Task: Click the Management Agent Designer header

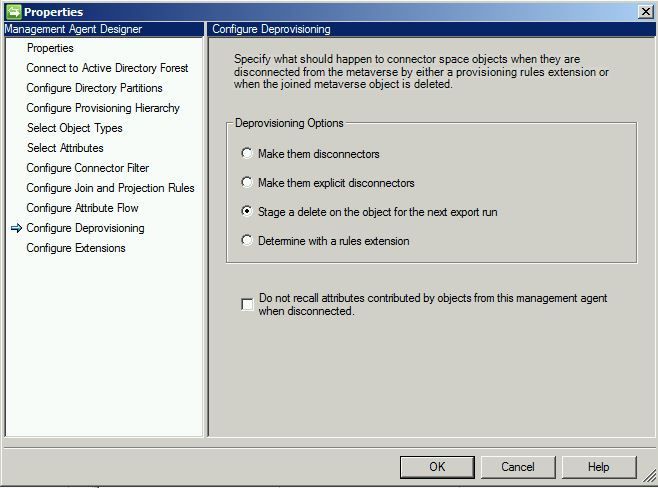Action: (104, 29)
